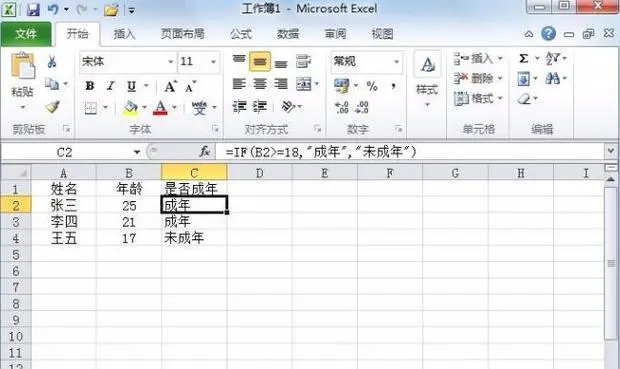Screen dimensions: 620x369
Task: Open the 文件 tab
Action: (x=26, y=34)
